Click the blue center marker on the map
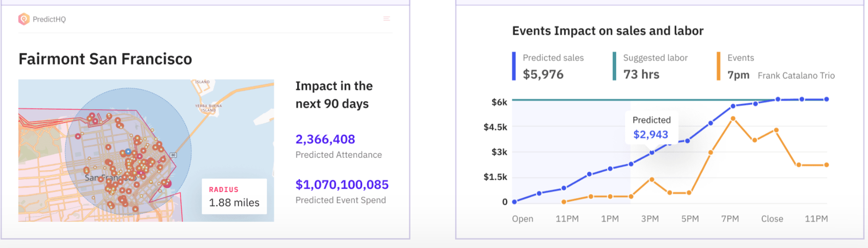The image size is (868, 248). tap(128, 152)
